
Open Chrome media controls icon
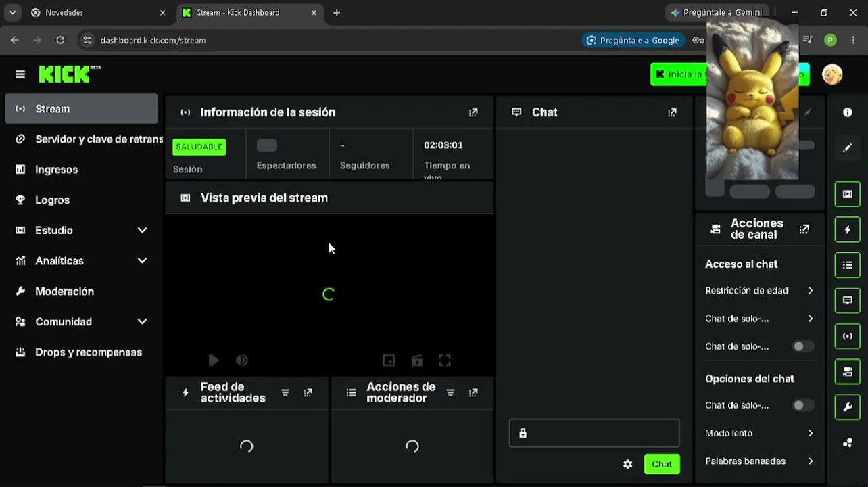pyautogui.click(x=808, y=40)
